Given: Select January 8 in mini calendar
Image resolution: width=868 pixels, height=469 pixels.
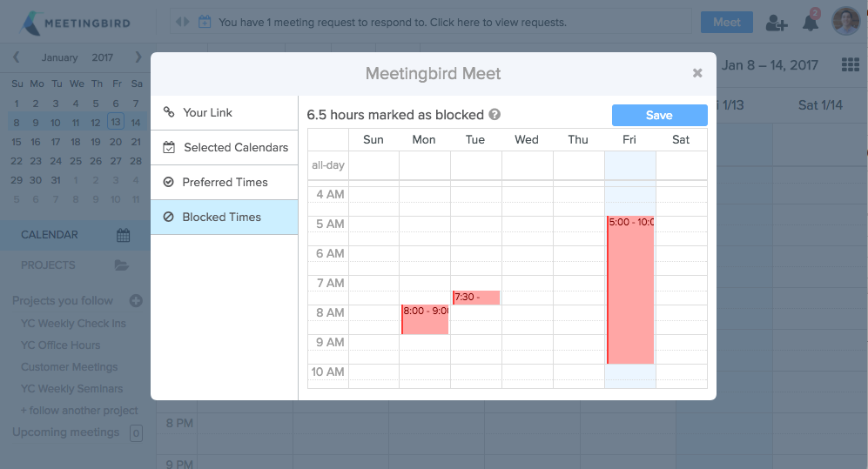Looking at the screenshot, I should (x=17, y=123).
